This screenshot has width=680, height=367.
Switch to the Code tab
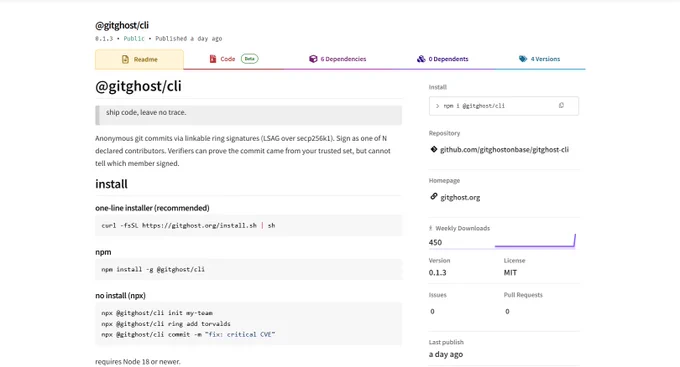click(x=234, y=59)
